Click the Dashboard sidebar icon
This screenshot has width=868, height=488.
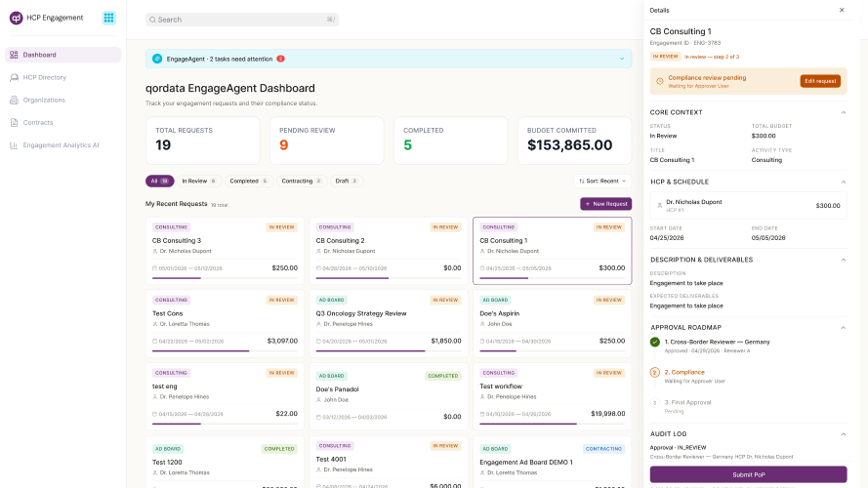pyautogui.click(x=14, y=55)
